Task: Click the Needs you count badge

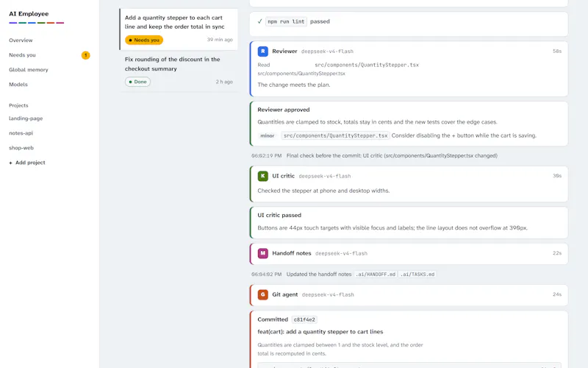Action: coord(85,55)
